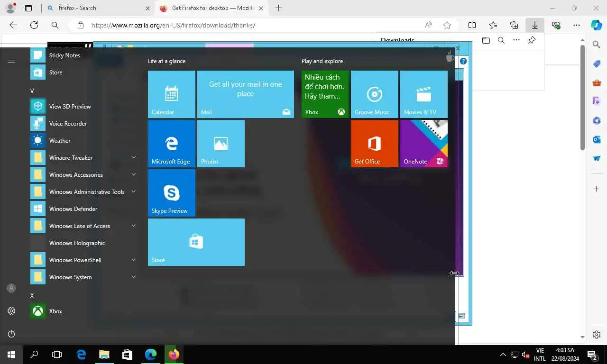This screenshot has height=364, width=607.
Task: Open the user account icon
Action: coord(11,288)
